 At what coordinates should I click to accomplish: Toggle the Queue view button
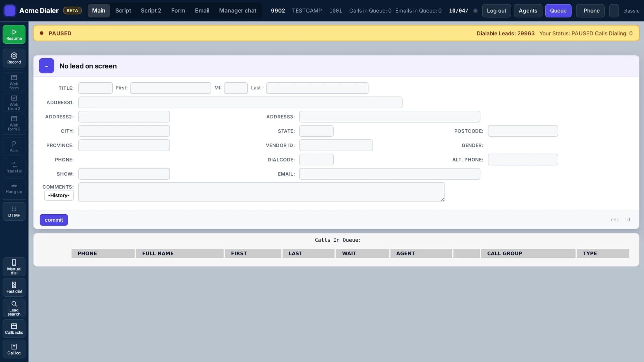coord(558,11)
